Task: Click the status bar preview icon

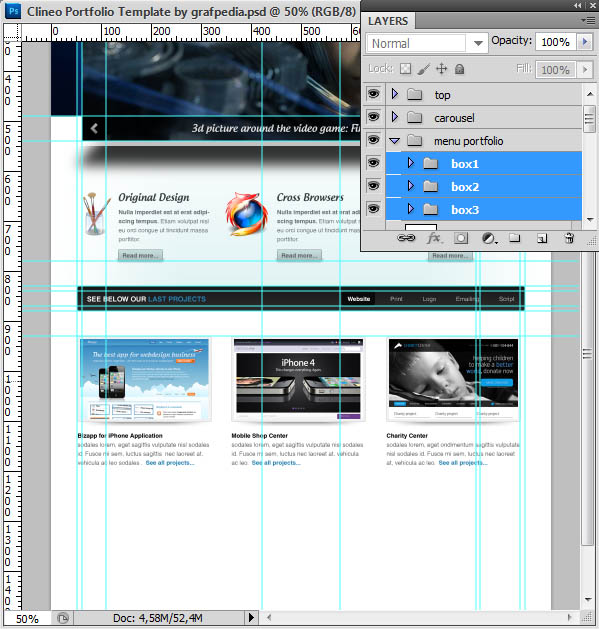Action: (x=63, y=618)
